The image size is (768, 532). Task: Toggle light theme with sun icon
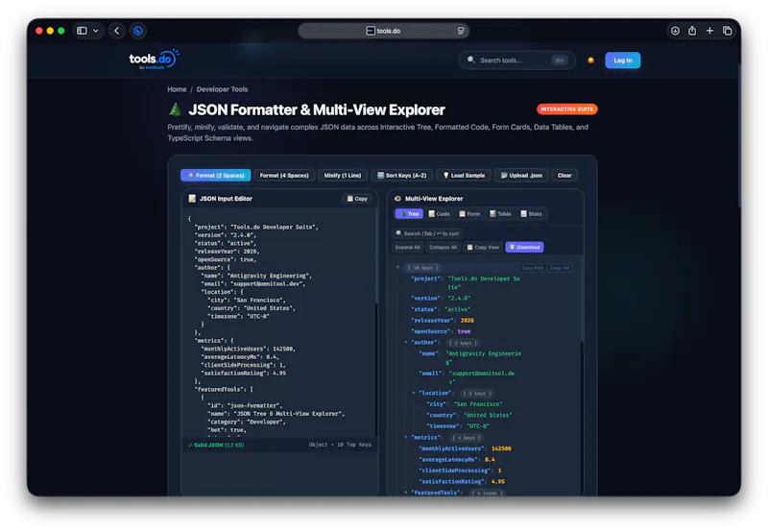pyautogui.click(x=590, y=60)
